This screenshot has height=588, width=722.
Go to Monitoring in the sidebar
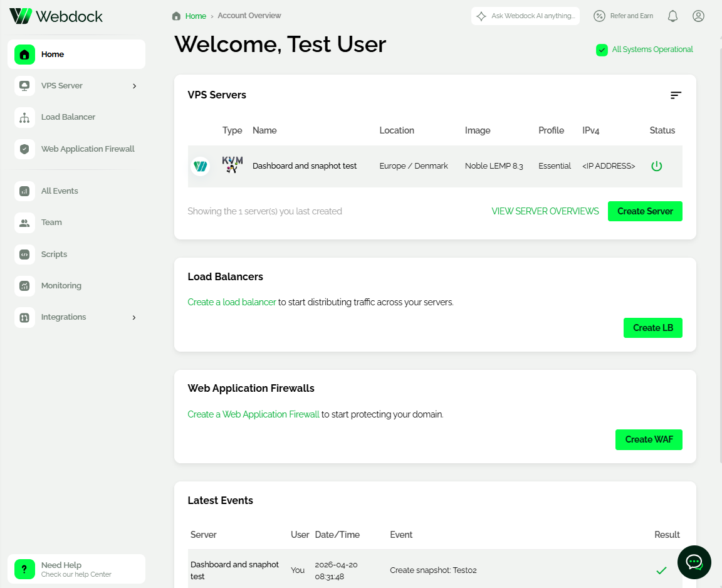tap(61, 286)
